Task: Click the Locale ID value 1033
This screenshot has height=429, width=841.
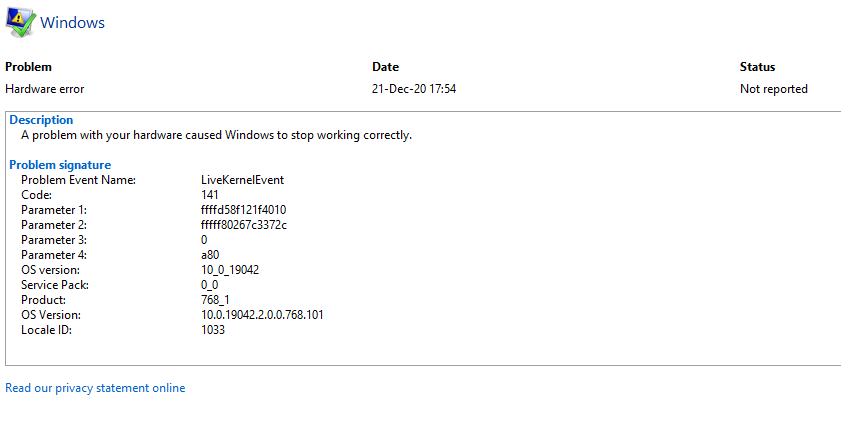Action: click(x=213, y=330)
